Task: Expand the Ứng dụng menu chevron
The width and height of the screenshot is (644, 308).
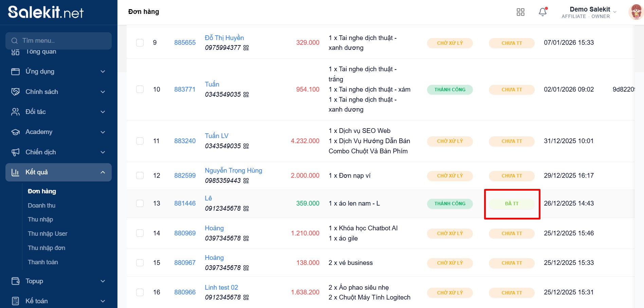Action: pyautogui.click(x=103, y=72)
